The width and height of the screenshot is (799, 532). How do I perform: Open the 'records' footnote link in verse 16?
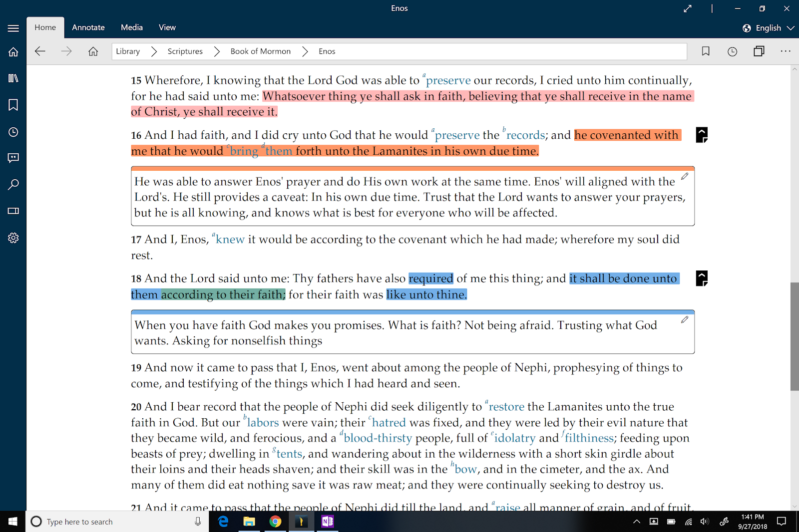tap(525, 135)
